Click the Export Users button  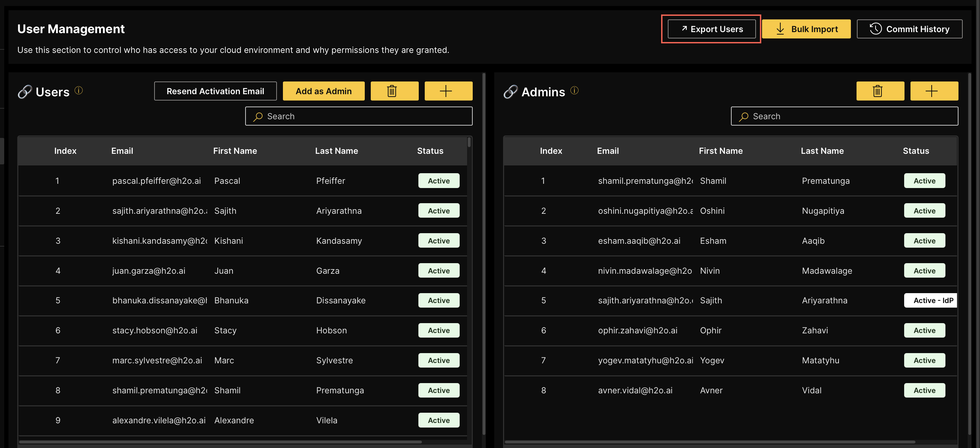tap(711, 29)
